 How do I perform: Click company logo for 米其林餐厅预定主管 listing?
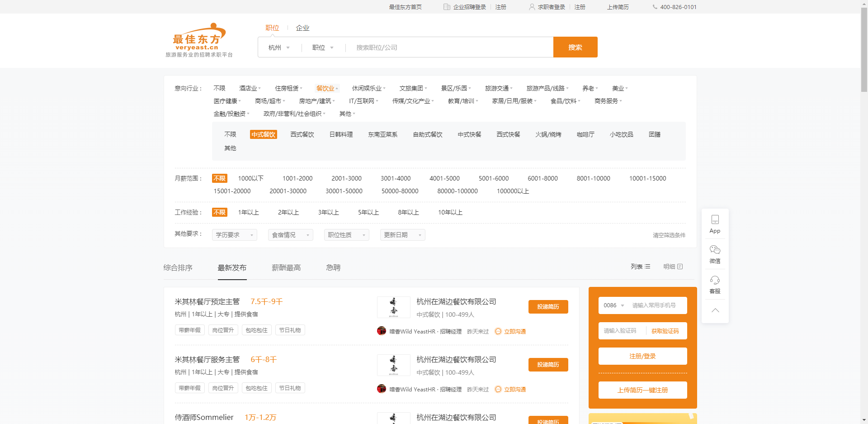(394, 307)
